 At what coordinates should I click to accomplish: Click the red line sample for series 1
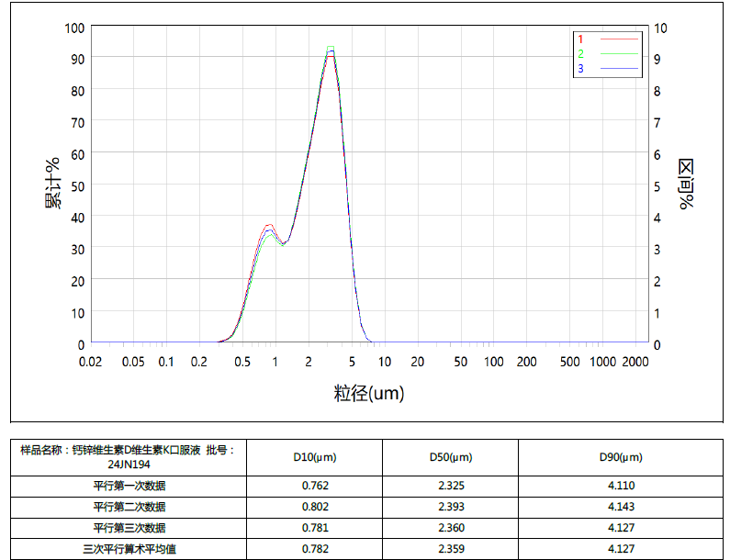(x=619, y=39)
